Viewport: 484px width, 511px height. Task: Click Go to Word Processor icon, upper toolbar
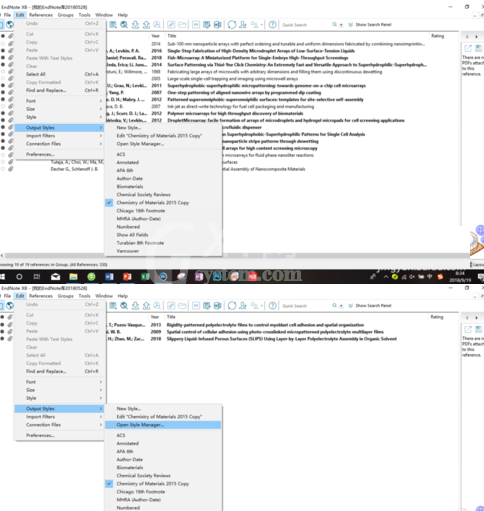(x=218, y=25)
